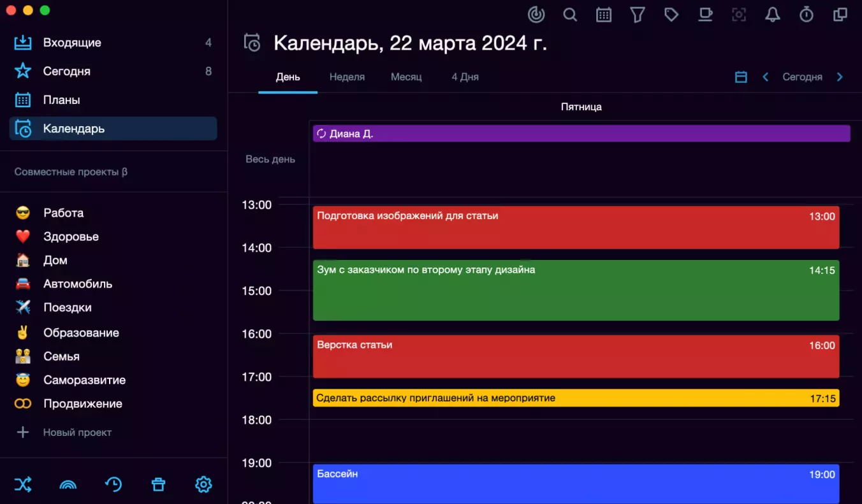Click the Весь день row label
Image resolution: width=862 pixels, height=504 pixels.
click(x=270, y=159)
